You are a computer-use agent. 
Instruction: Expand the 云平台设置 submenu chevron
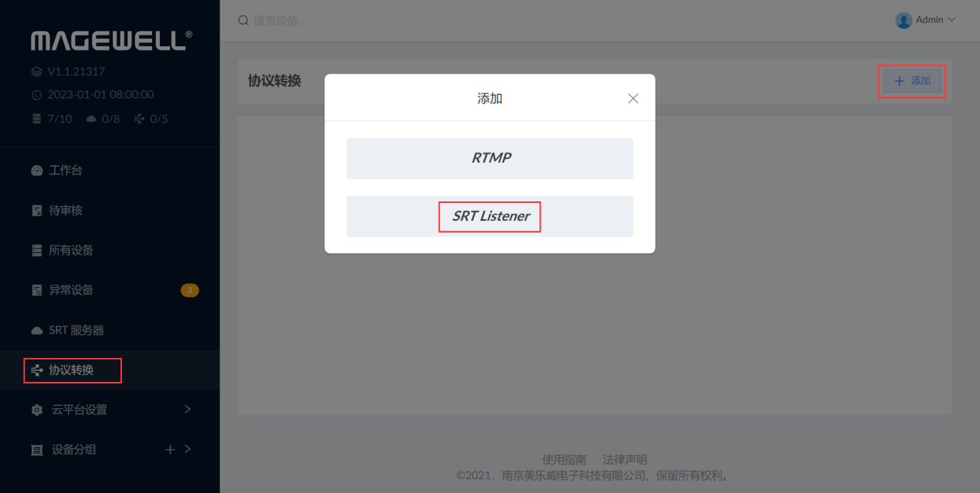coord(188,409)
